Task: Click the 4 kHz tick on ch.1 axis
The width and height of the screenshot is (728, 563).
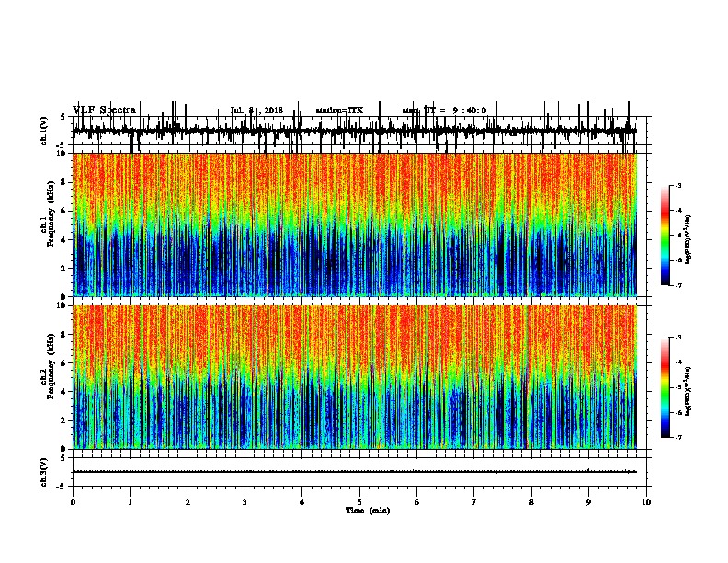Action: click(x=64, y=240)
